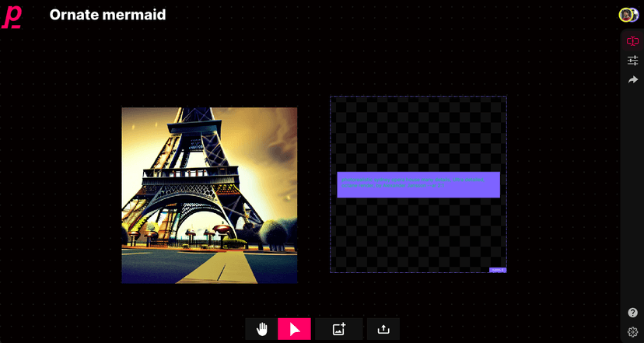
Task: Click the yellow-ringed user avatar
Action: coord(625,15)
